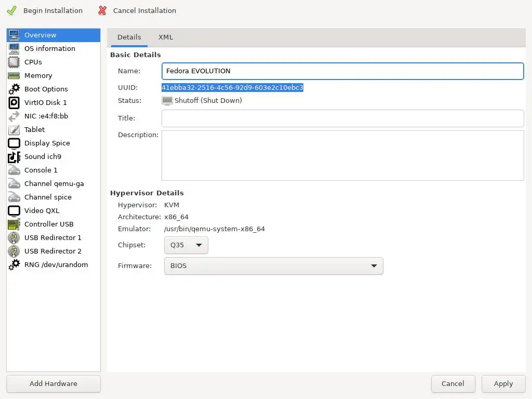Select the Tablet row label
Image resolution: width=532 pixels, height=399 pixels.
(x=35, y=129)
